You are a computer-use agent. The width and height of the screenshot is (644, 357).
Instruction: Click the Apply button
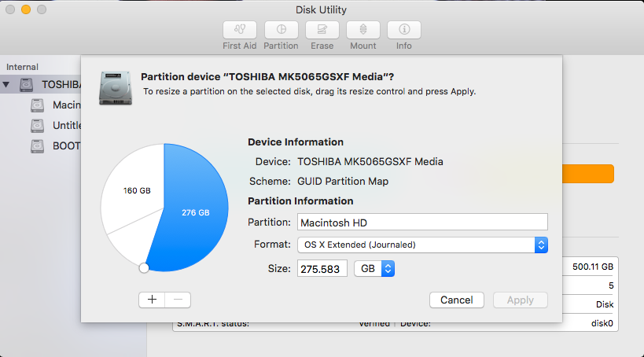coord(520,300)
